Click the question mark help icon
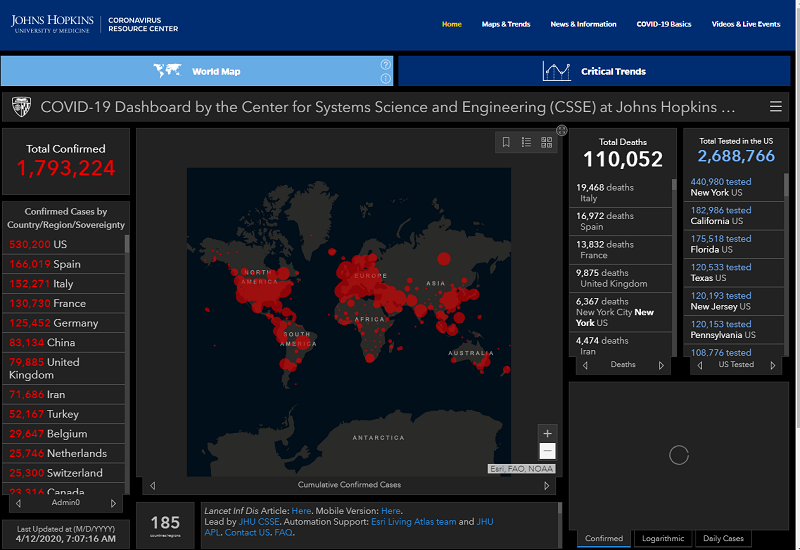 (386, 65)
